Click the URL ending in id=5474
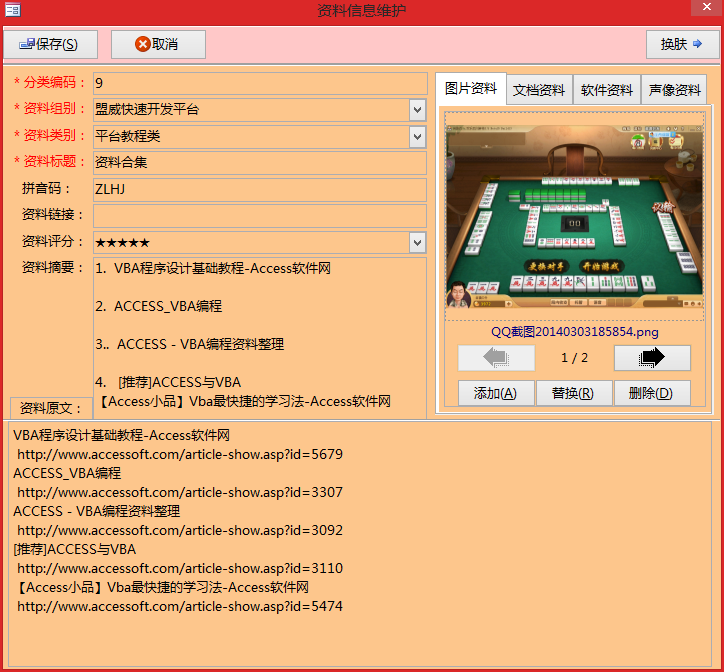The height and width of the screenshot is (672, 724). (x=180, y=606)
